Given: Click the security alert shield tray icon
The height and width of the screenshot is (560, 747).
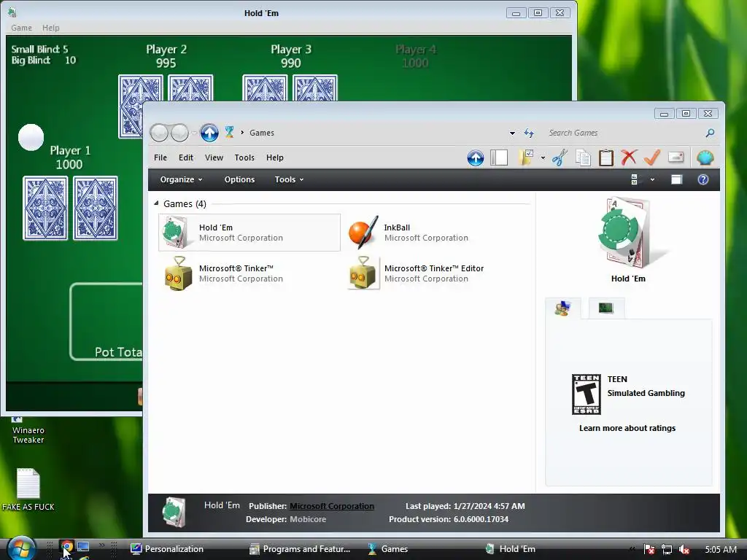Looking at the screenshot, I should click(649, 549).
